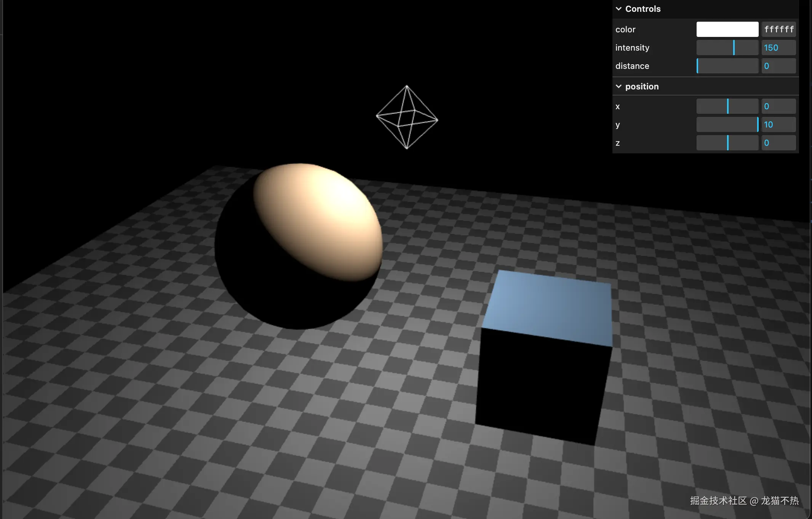
Task: Collapse the position folder chevron
Action: point(619,86)
